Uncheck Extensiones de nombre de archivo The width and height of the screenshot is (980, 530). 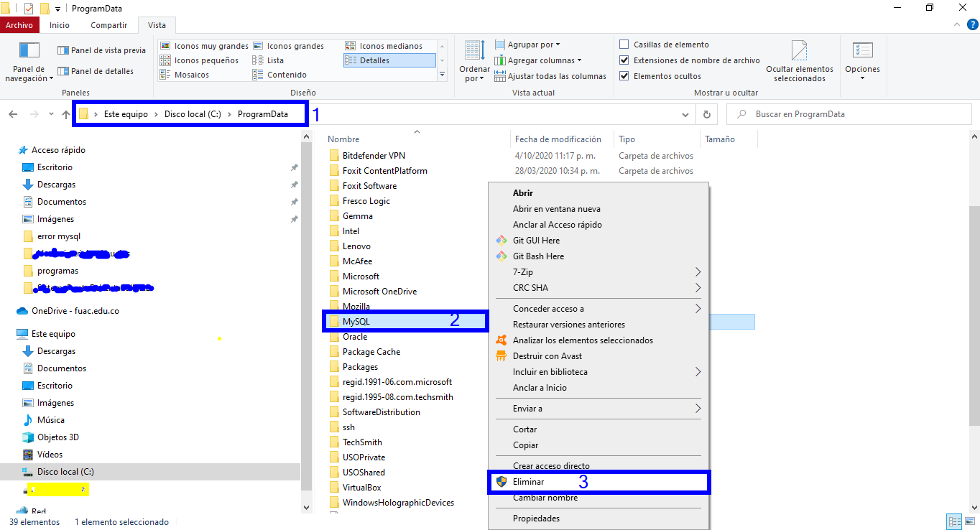[624, 60]
